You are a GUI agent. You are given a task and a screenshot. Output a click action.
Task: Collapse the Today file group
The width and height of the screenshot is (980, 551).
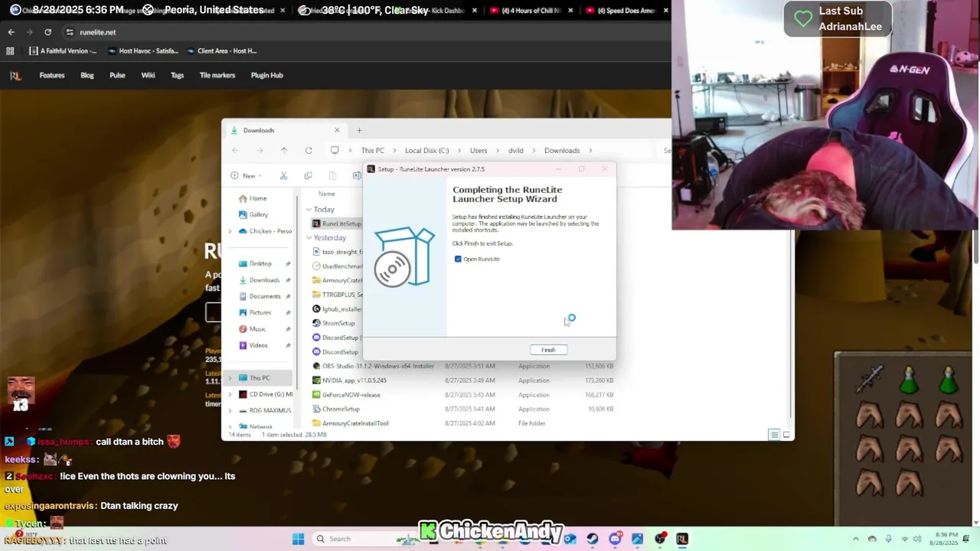pos(309,209)
